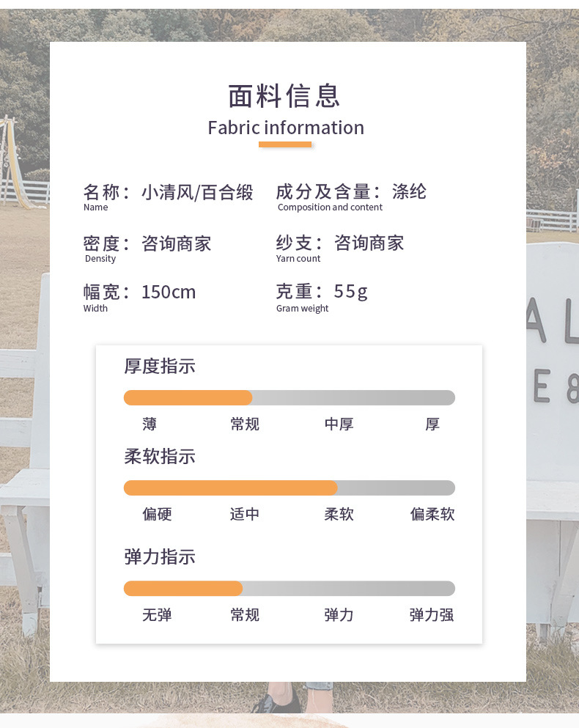Select the 适中 moderate softness label
The height and width of the screenshot is (728, 579).
click(x=245, y=515)
